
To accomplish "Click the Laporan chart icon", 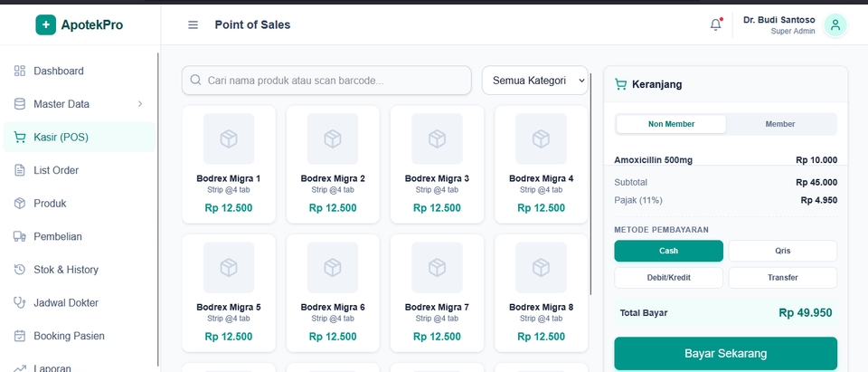I will click(20, 367).
